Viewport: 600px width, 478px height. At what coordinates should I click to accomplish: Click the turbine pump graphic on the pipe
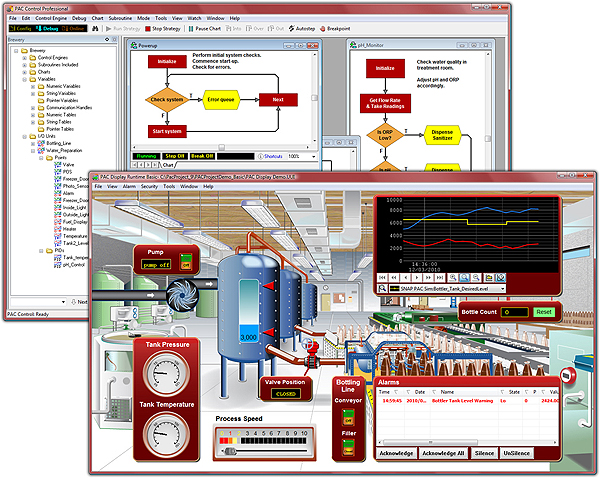point(183,295)
